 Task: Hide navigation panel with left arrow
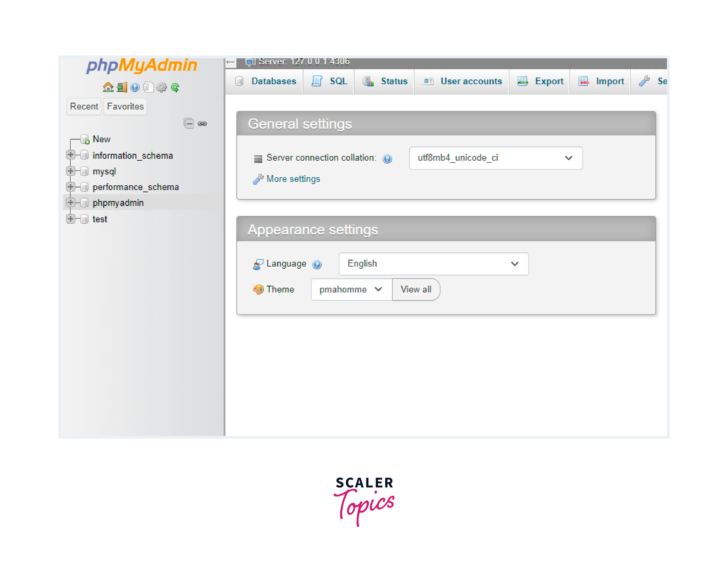(230, 62)
